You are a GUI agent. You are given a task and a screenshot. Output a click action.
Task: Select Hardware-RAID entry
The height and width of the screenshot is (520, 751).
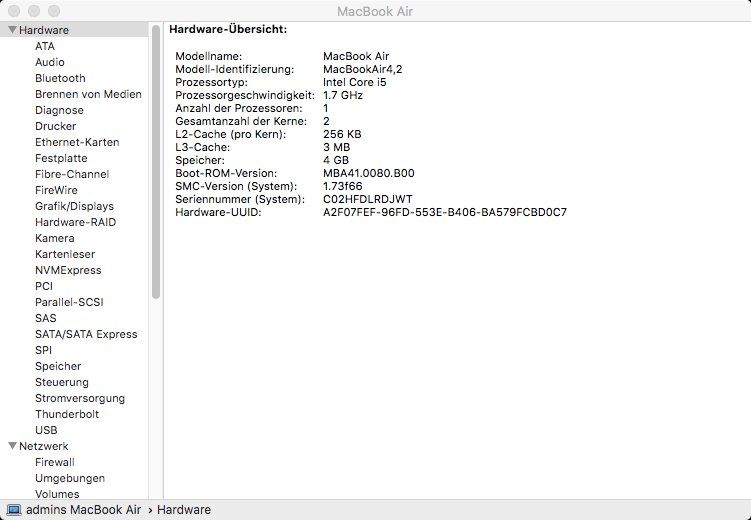(75, 222)
